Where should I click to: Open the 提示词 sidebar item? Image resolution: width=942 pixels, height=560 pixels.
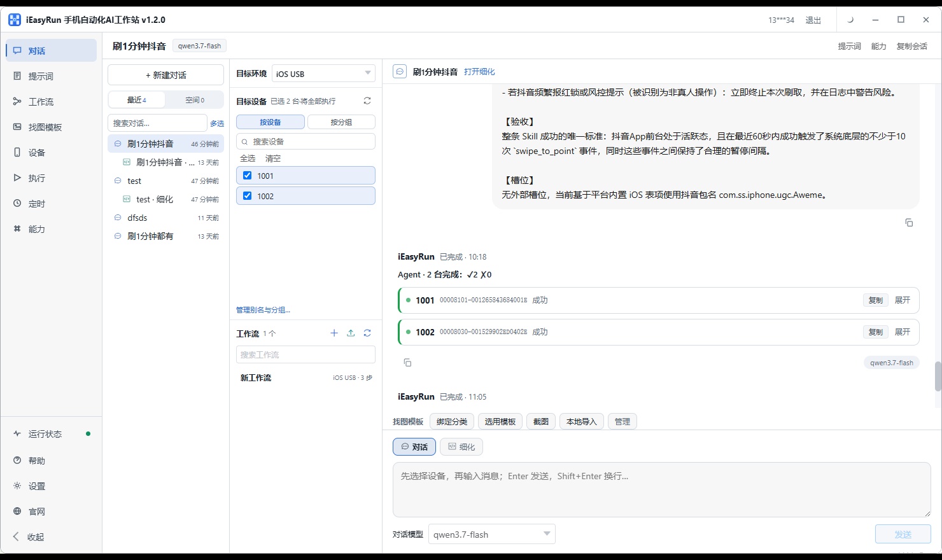51,76
